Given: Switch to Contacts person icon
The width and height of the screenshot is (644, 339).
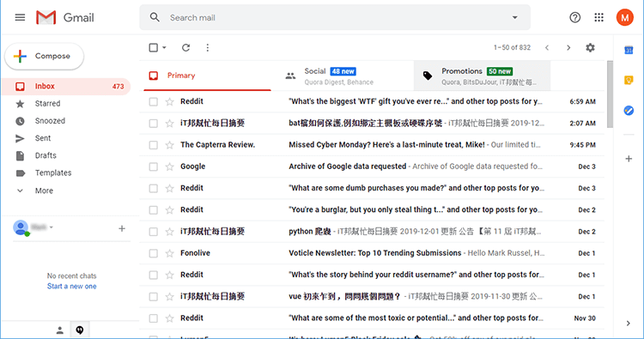Looking at the screenshot, I should point(59,330).
